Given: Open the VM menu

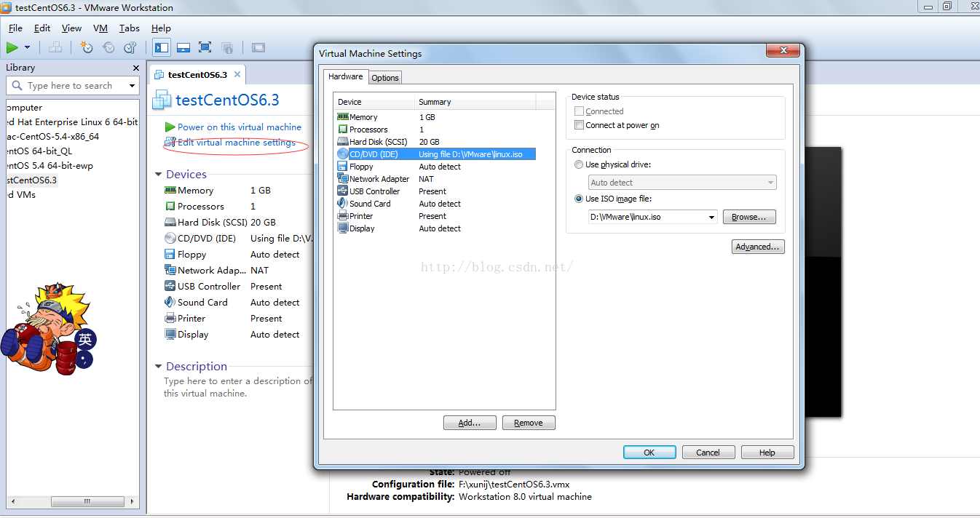Looking at the screenshot, I should [100, 28].
